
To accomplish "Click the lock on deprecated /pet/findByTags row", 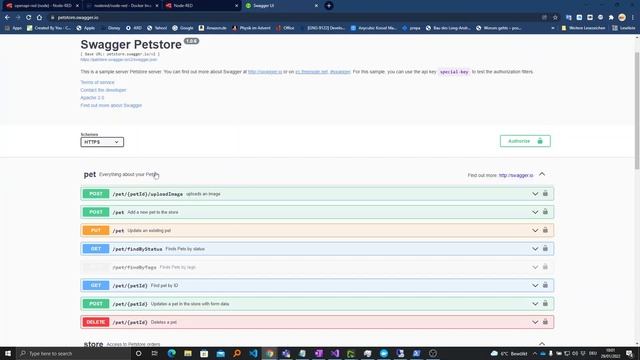I will pos(545,267).
